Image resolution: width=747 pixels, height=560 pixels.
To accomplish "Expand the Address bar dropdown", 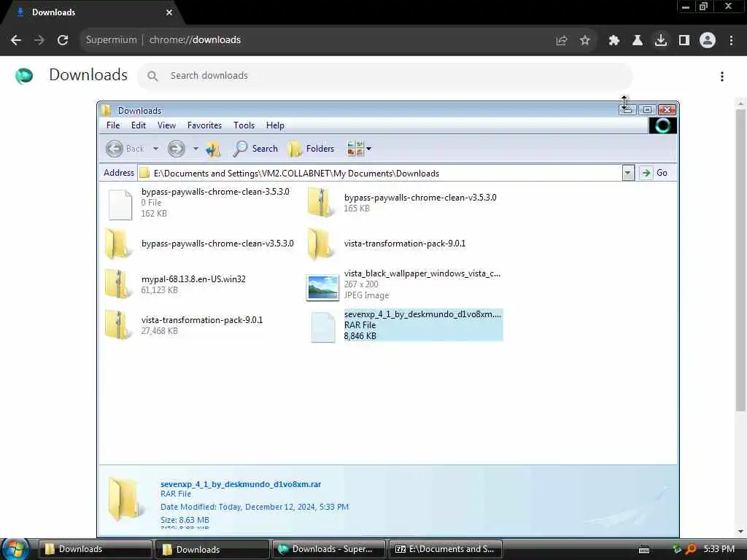I will coord(628,173).
